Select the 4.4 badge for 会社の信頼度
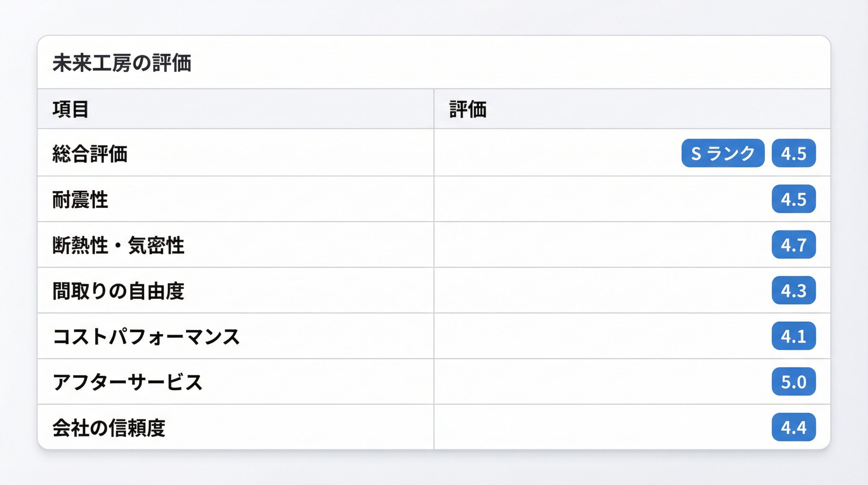Screen dimensions: 868x485 pos(794,427)
